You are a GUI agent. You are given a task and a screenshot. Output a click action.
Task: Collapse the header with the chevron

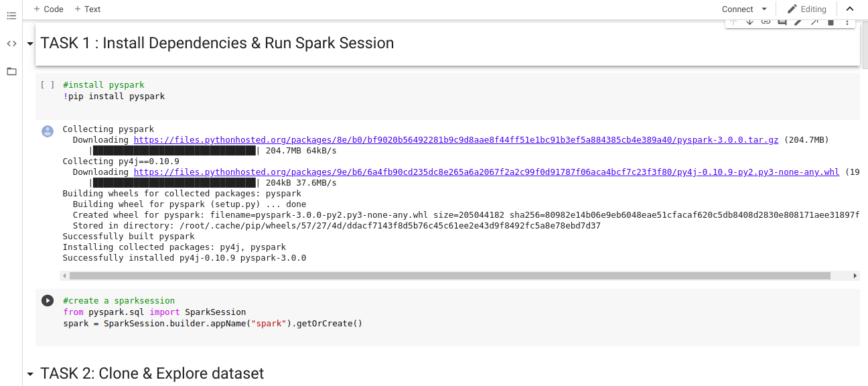pyautogui.click(x=850, y=9)
